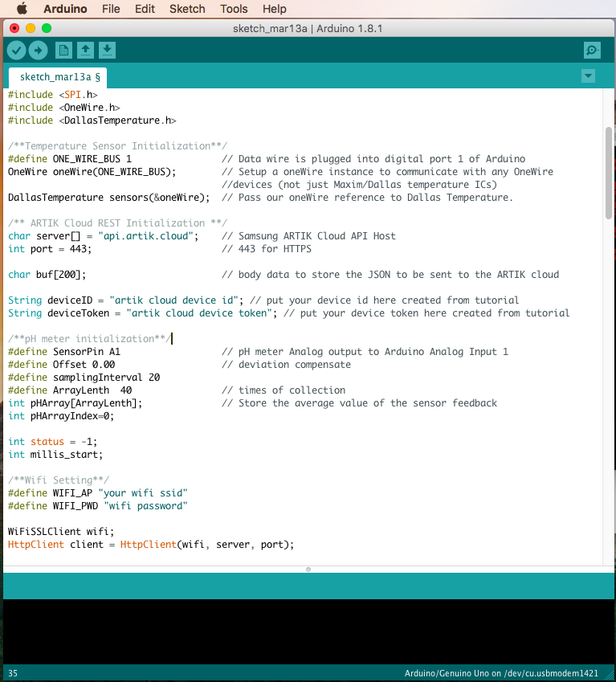Viewport: 616px width, 682px height.
Task: Open the Arduino application menu
Action: tap(65, 9)
